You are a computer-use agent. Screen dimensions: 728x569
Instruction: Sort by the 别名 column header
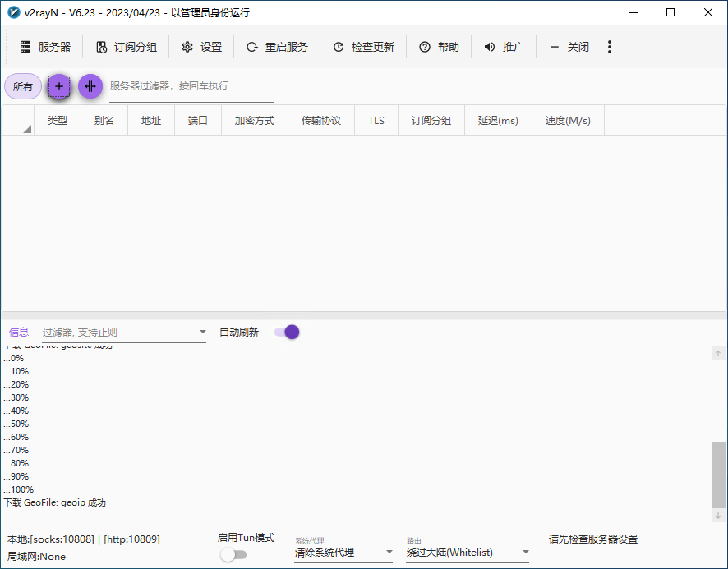(x=104, y=121)
